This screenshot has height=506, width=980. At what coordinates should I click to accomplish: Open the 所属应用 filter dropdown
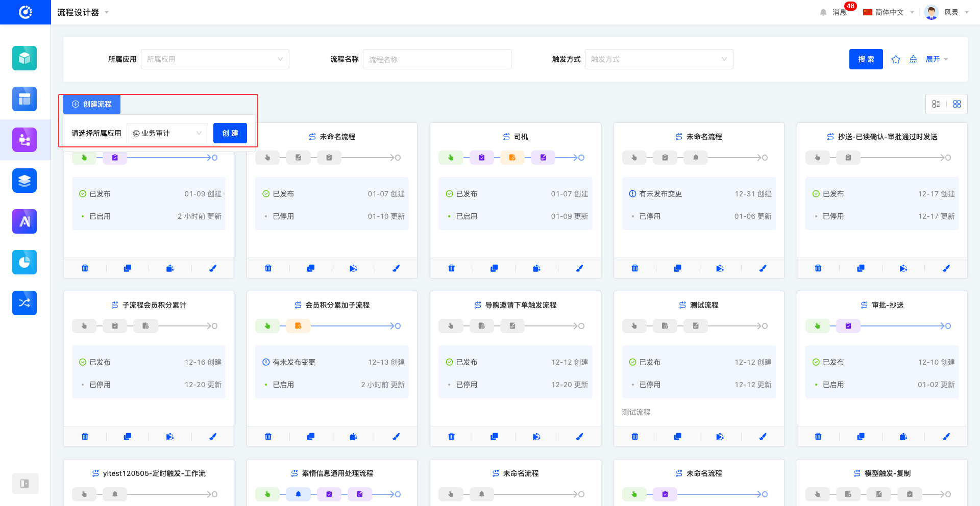coord(215,59)
